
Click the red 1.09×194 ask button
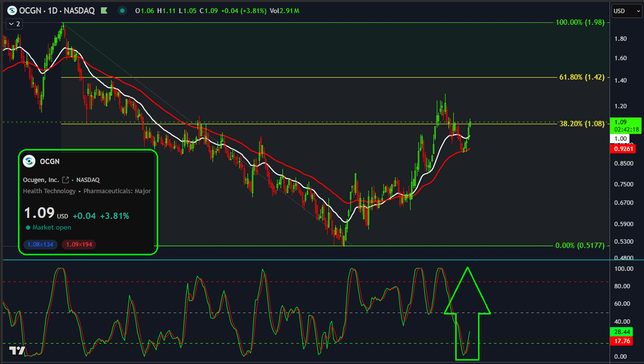(78, 245)
